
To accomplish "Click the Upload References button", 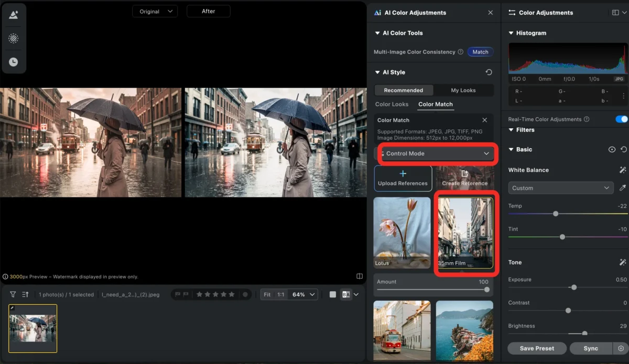I will [403, 178].
